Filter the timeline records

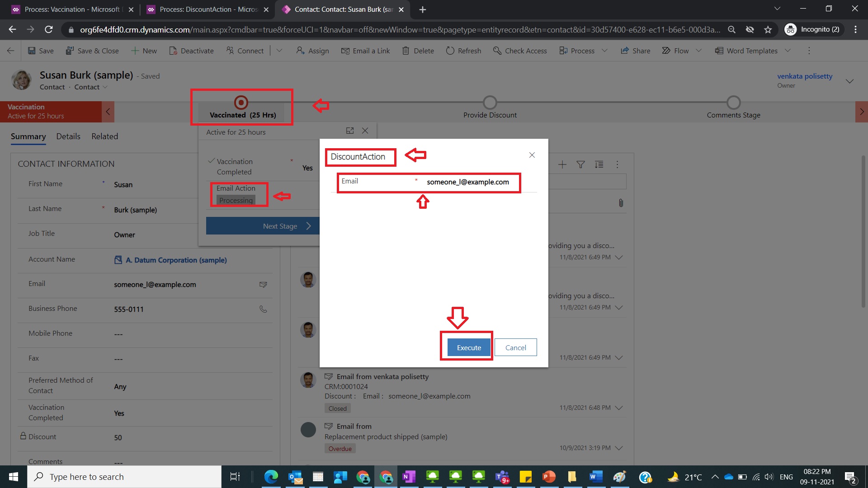coord(580,164)
